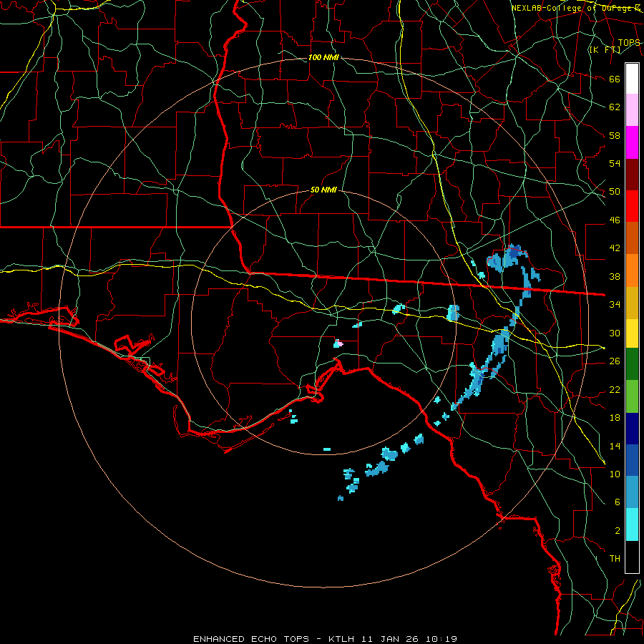
Task: Click the K FT units label
Action: pyautogui.click(x=605, y=49)
